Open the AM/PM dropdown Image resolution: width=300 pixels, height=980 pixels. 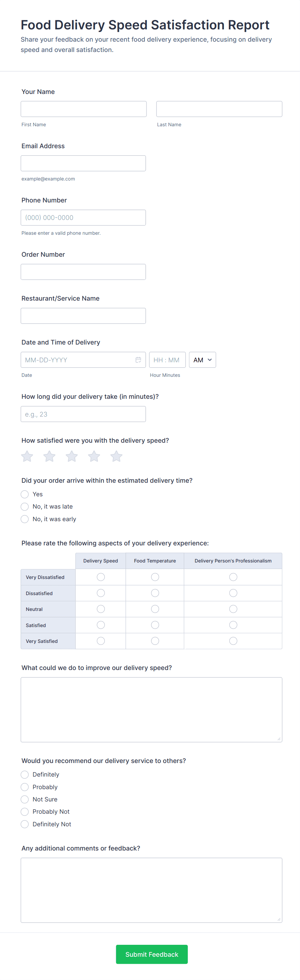tap(202, 360)
